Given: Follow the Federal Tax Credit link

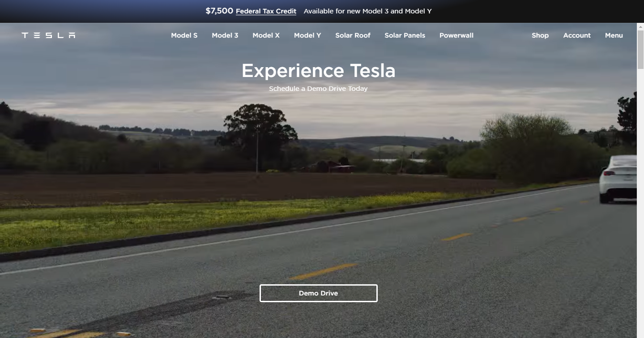Looking at the screenshot, I should [x=266, y=11].
